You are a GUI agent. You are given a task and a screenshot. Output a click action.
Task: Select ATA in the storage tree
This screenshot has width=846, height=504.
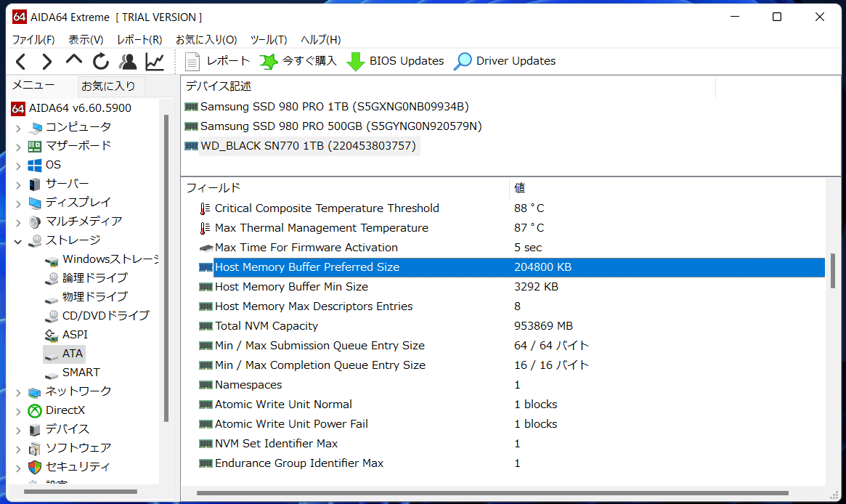pos(73,354)
